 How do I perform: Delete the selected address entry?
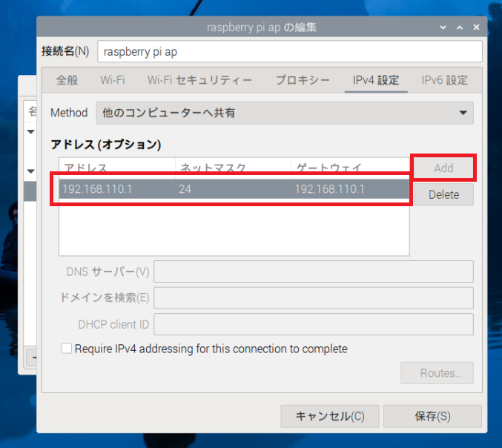pos(443,195)
